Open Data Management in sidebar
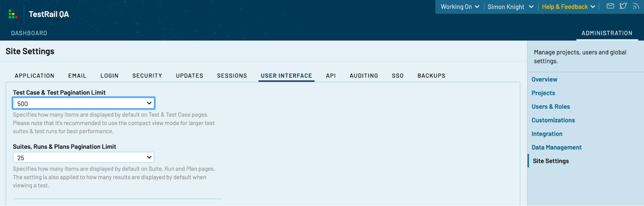 click(556, 147)
